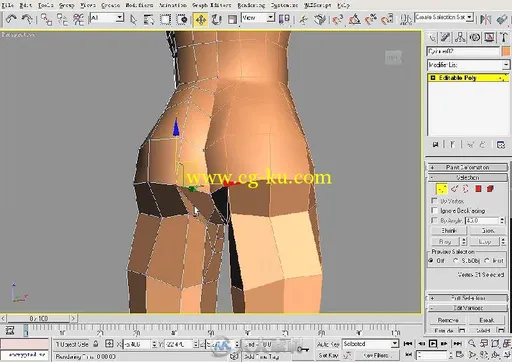Activate the Select and Link tool
The width and height of the screenshot is (512, 362).
(46, 19)
